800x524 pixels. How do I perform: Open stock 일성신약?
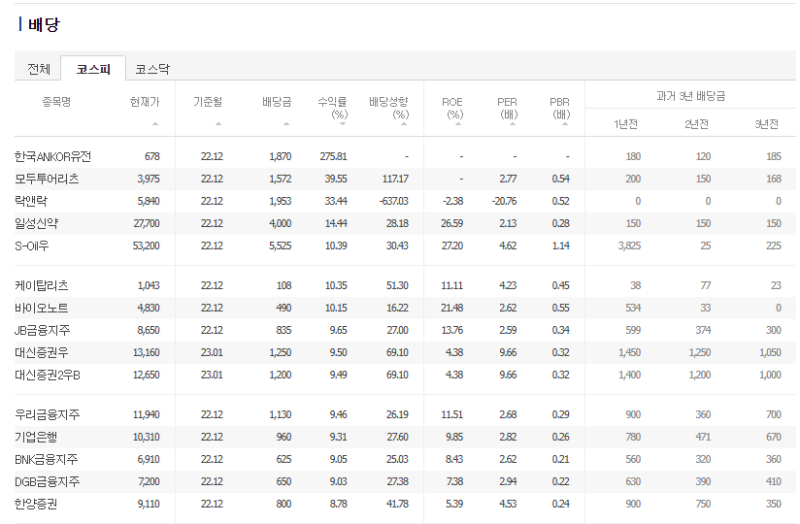click(36, 223)
